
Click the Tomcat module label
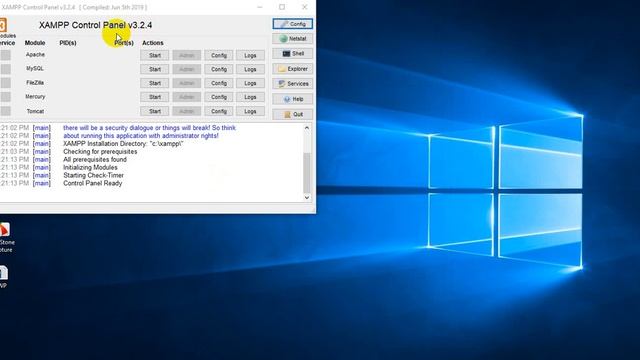35,111
